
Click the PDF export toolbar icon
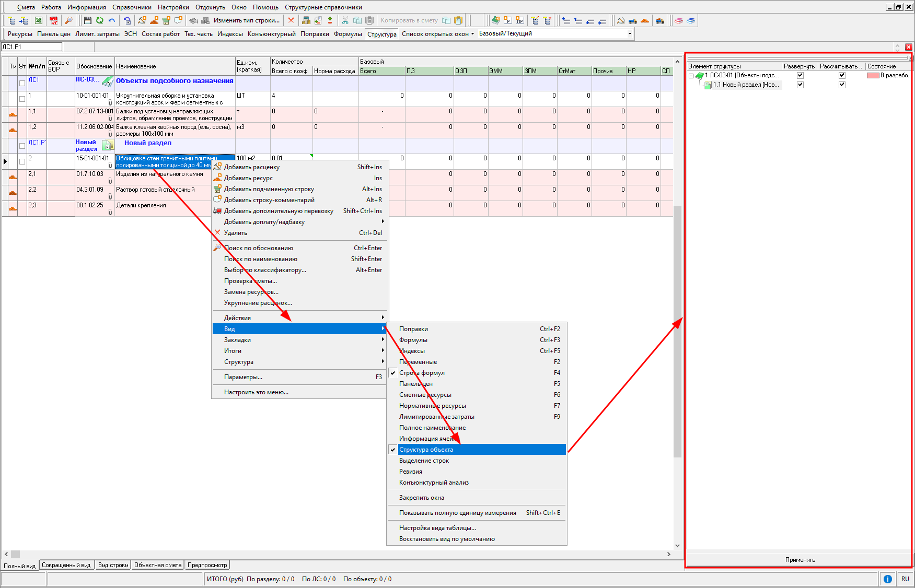click(53, 20)
